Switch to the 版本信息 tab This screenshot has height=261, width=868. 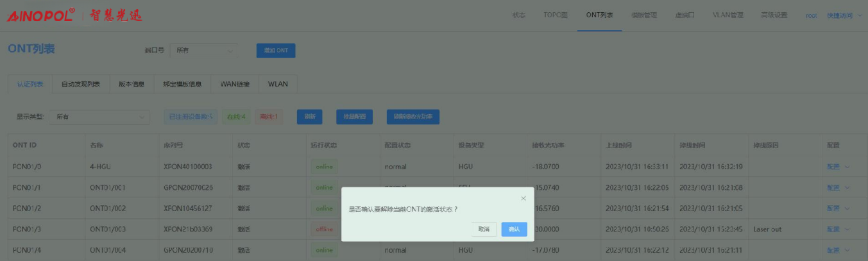coord(132,84)
